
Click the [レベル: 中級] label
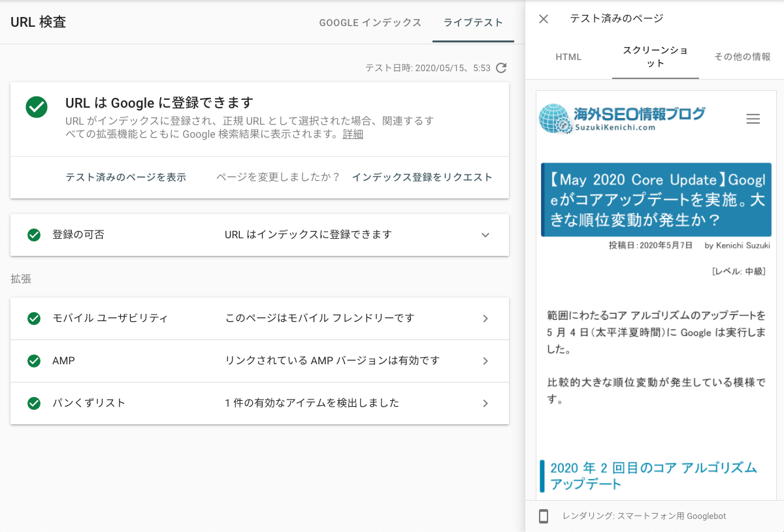(x=738, y=271)
